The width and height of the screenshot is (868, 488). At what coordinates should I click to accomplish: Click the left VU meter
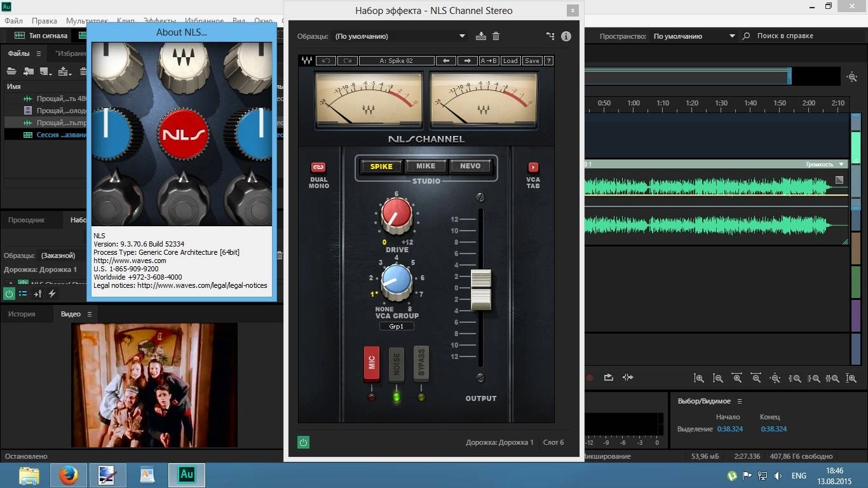pos(369,100)
